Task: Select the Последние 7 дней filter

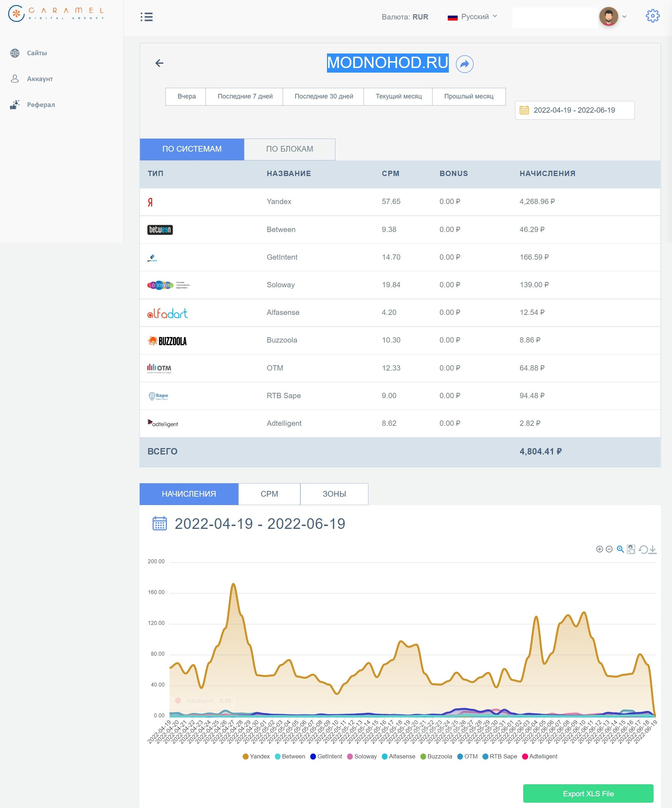Action: point(245,96)
